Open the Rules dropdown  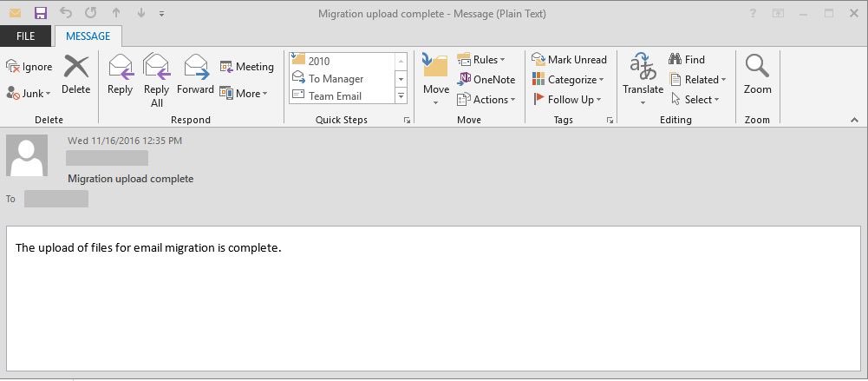tap(480, 60)
